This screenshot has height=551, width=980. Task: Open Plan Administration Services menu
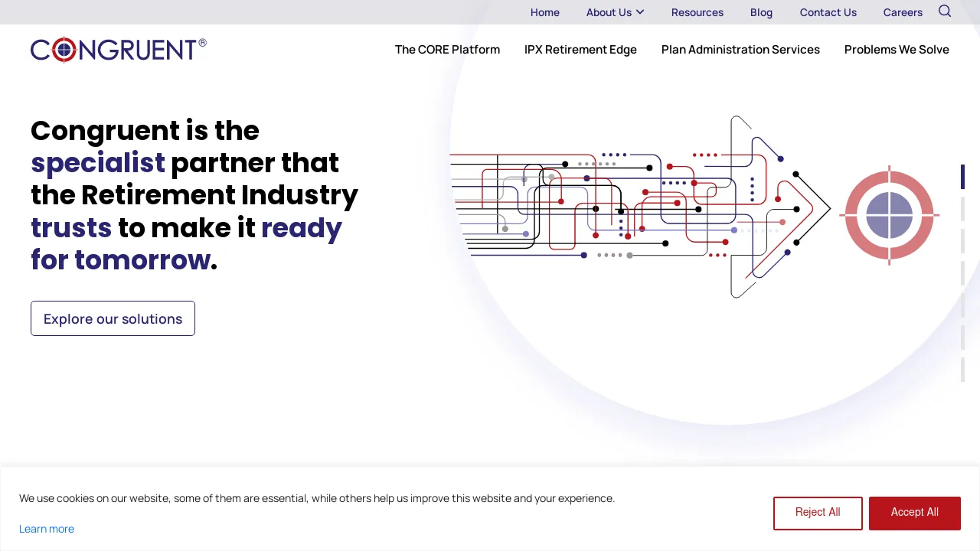(740, 50)
